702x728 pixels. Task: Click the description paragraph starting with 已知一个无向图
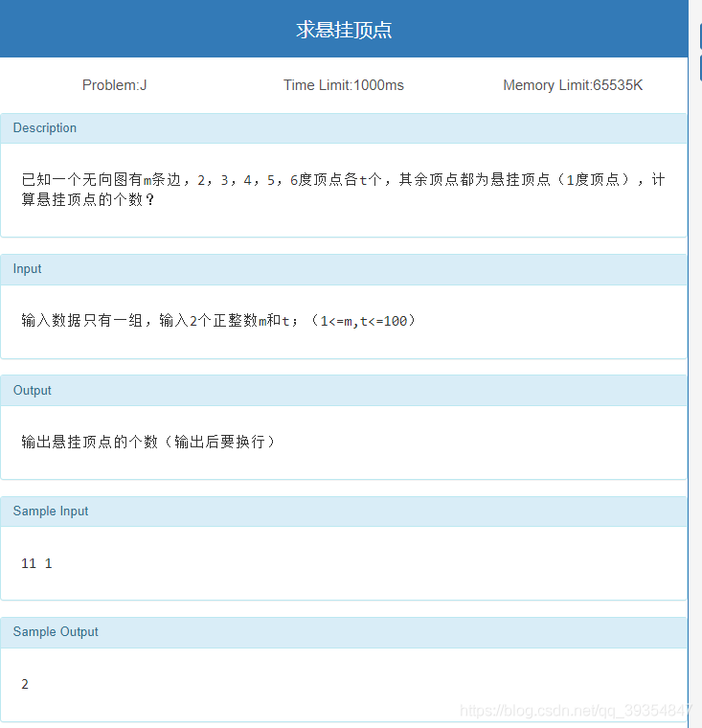click(344, 190)
